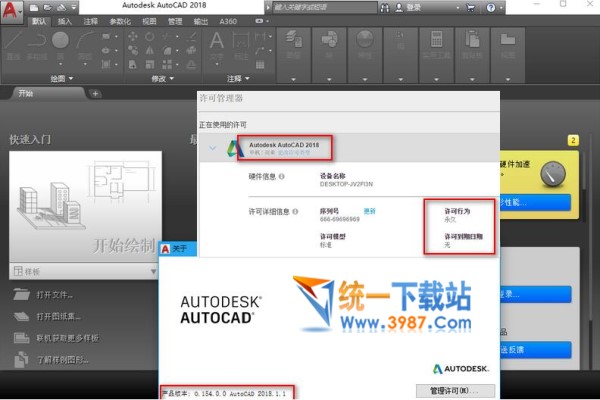
Task: Toggle the ribbon minimize button after A360
Action: pyautogui.click(x=259, y=21)
